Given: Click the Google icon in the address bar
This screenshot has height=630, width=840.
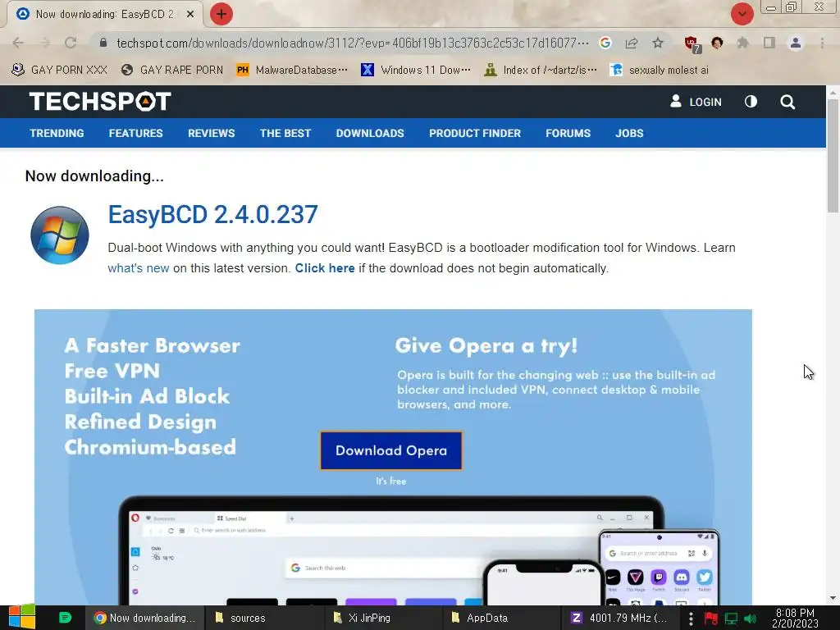Looking at the screenshot, I should pos(605,43).
